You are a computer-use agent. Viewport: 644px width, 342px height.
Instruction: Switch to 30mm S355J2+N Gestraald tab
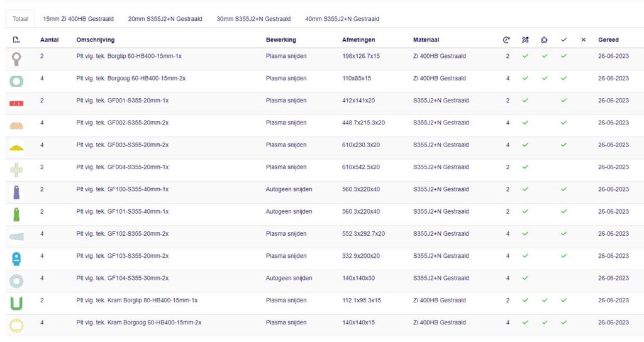pyautogui.click(x=253, y=19)
